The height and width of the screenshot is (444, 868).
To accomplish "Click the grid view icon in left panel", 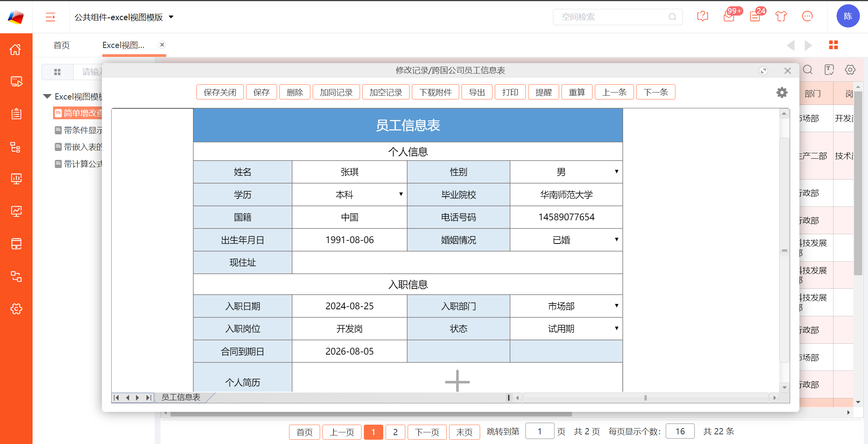I will tap(57, 72).
